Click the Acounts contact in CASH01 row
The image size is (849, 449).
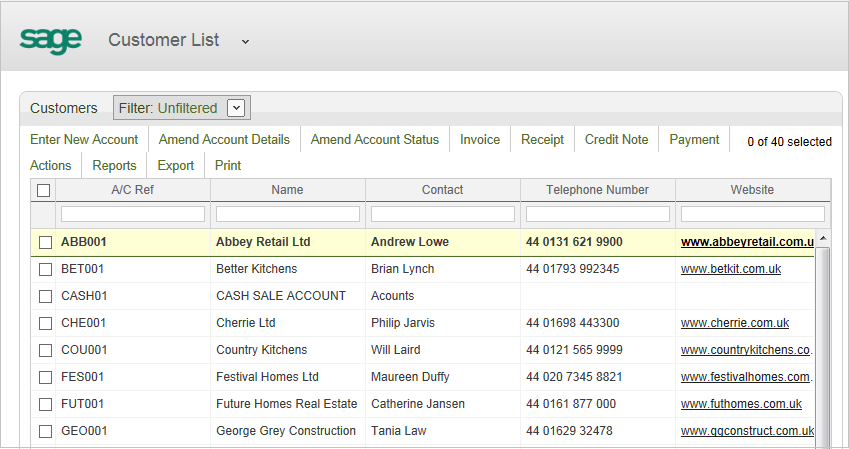(393, 296)
